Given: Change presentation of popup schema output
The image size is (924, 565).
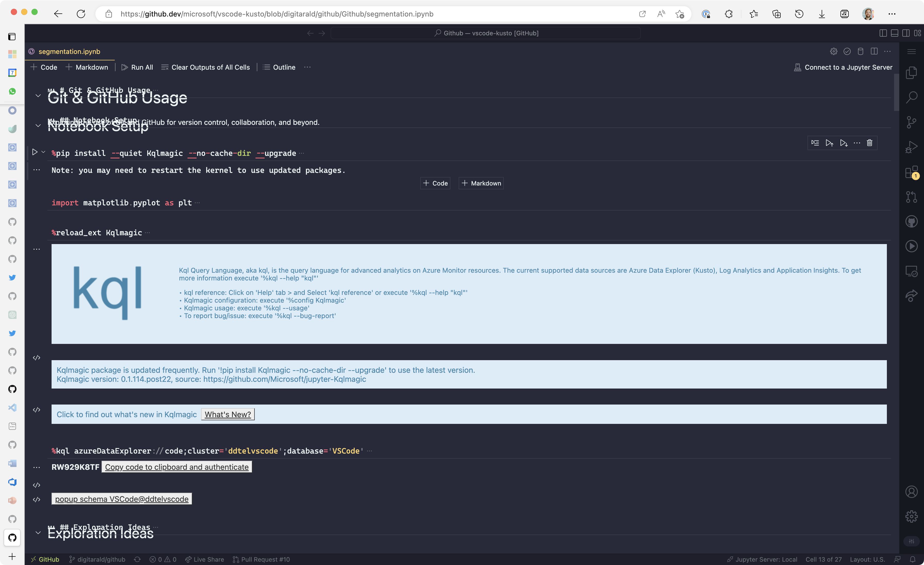Looking at the screenshot, I should click(36, 500).
